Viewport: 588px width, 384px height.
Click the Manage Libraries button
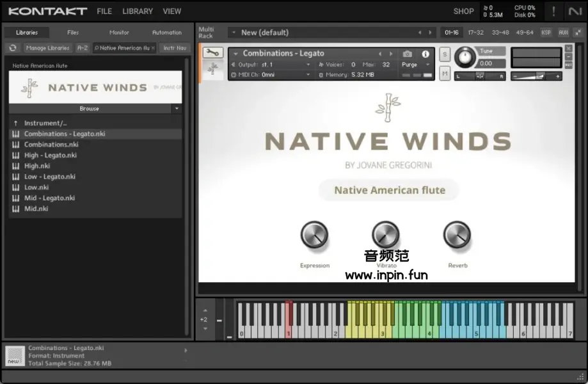[x=48, y=48]
